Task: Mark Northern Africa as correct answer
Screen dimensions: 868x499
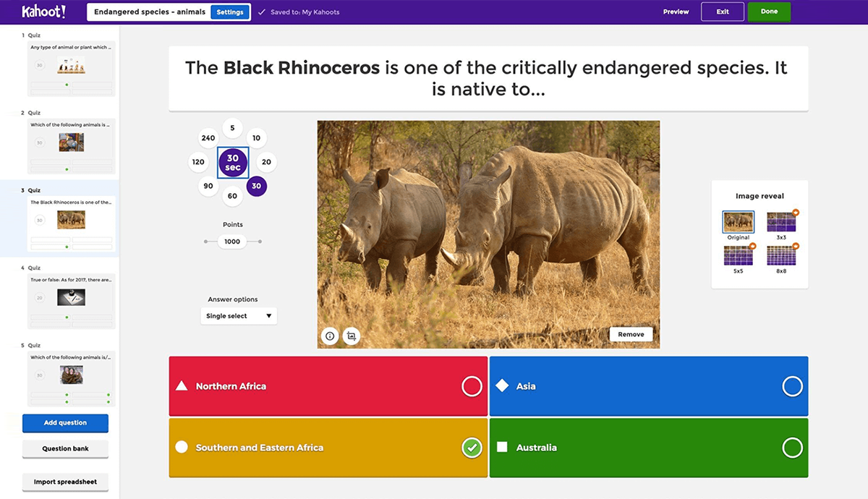Action: [472, 387]
